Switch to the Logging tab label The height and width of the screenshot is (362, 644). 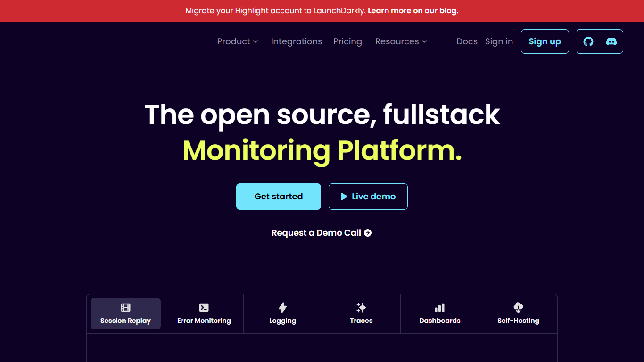282,321
